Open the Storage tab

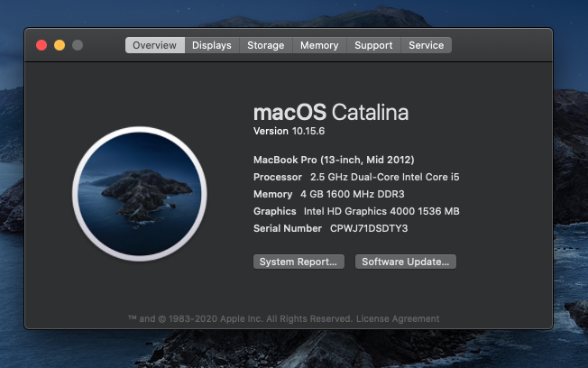(x=266, y=45)
